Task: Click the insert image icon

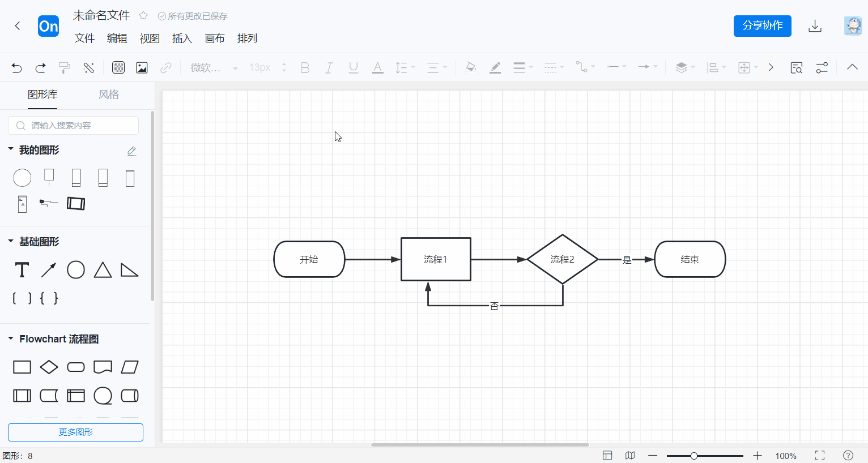Action: (142, 68)
